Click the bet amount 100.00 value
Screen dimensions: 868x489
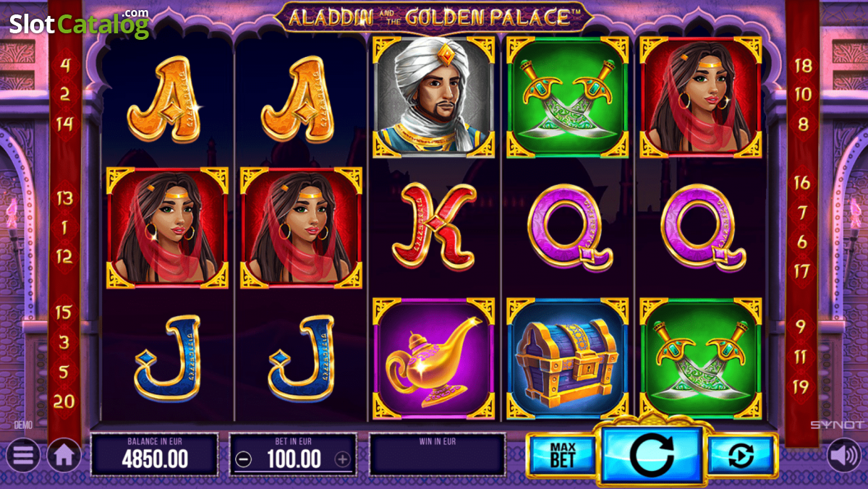[x=294, y=459]
